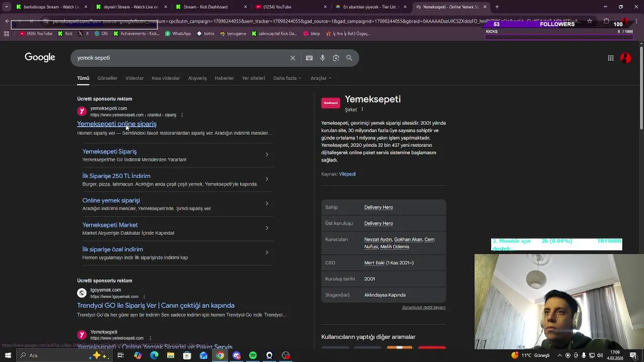This screenshot has height=362, width=644.
Task: Switch to the 'Kısa videolar' tab
Action: tap(166, 78)
